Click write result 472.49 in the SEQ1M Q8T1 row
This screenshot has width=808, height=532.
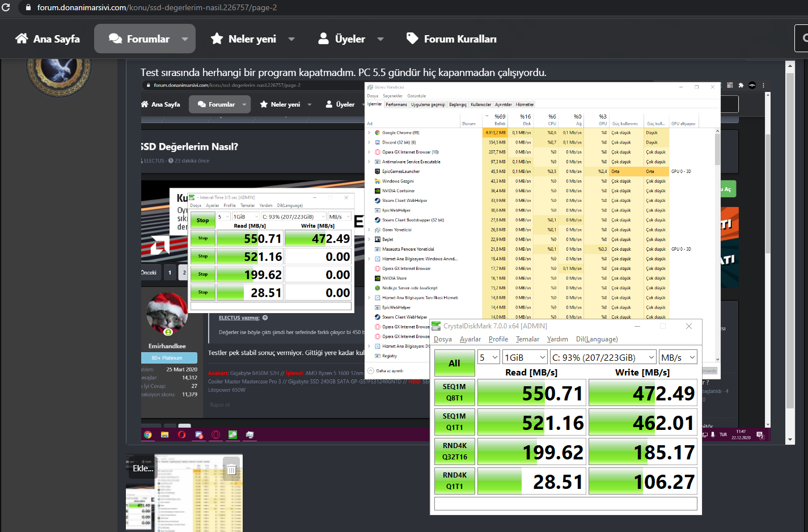coord(643,392)
